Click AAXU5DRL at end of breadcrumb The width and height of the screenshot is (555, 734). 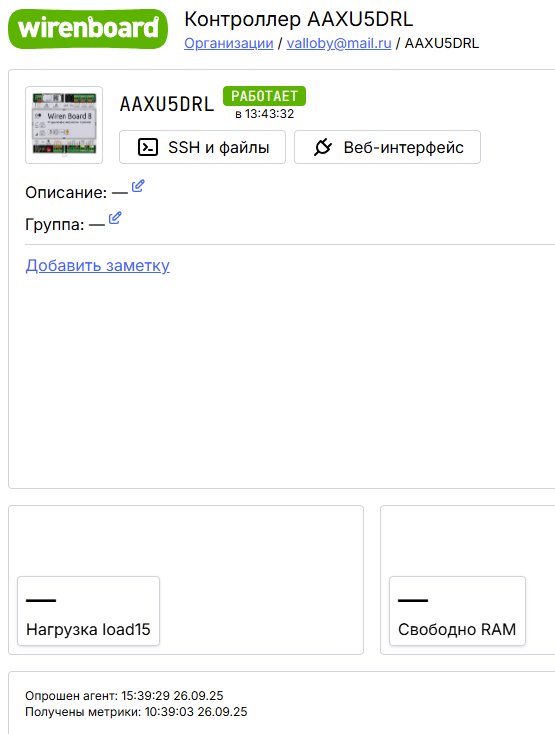click(442, 43)
